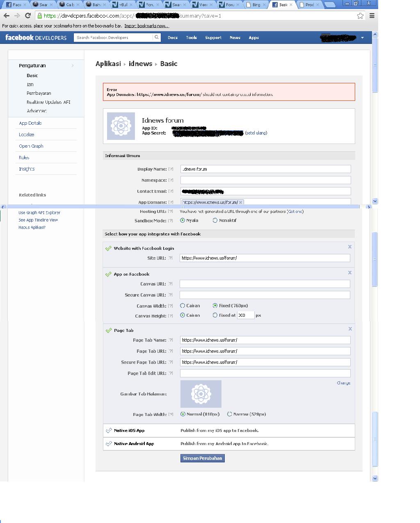Image resolution: width=420 pixels, height=523 pixels.
Task: Open the Tools menu
Action: (x=191, y=38)
